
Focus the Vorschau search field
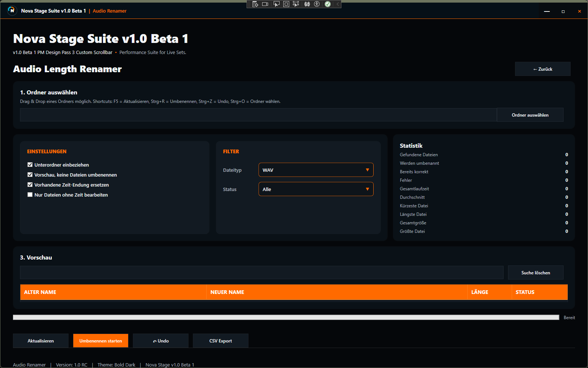(x=261, y=272)
